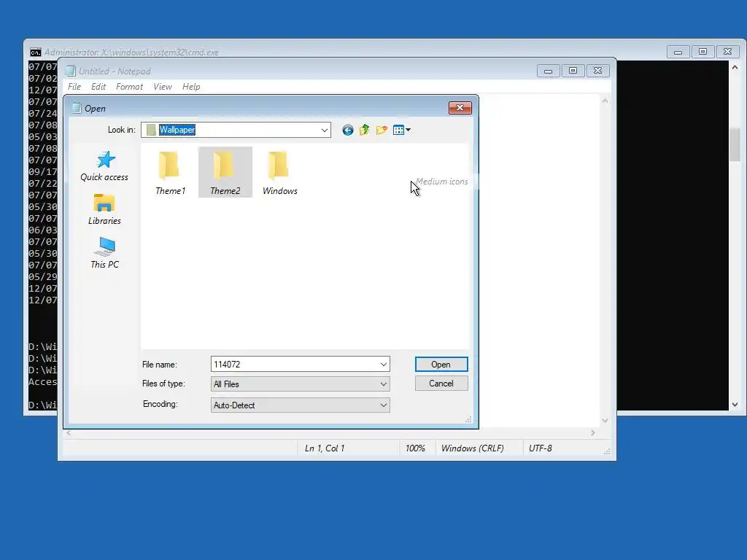The height and width of the screenshot is (560, 747).
Task: Click the Open dialog title icon
Action: (x=76, y=108)
